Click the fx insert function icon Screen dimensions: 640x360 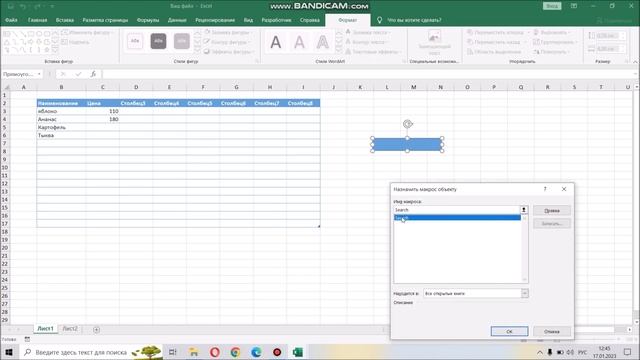point(93,74)
